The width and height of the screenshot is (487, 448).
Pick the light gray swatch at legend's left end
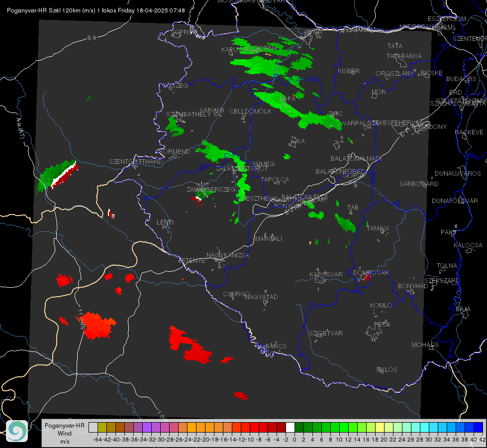tap(93, 427)
